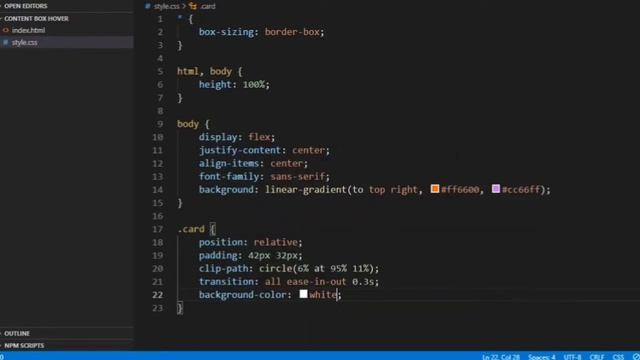Change indentation via Spaces: 4 in status bar
This screenshot has height=360, width=640.
click(542, 357)
